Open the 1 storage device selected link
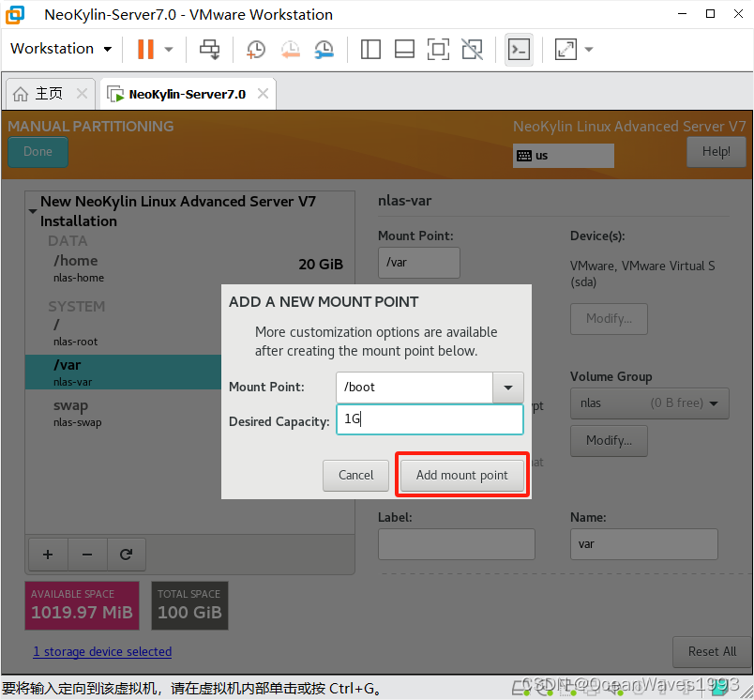The width and height of the screenshot is (754, 700). pos(102,651)
